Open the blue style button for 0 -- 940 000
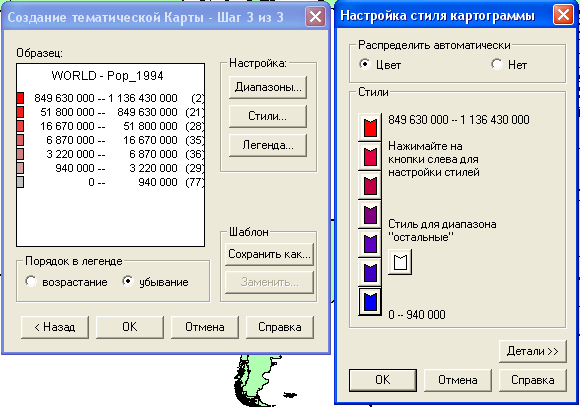Screen dimensions: 580x407 pos(370,302)
